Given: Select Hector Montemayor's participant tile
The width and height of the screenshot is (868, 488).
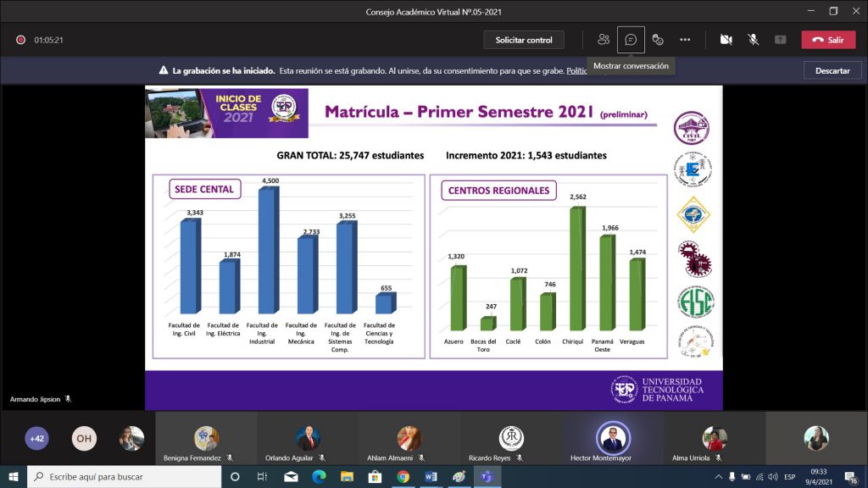Looking at the screenshot, I should point(614,439).
